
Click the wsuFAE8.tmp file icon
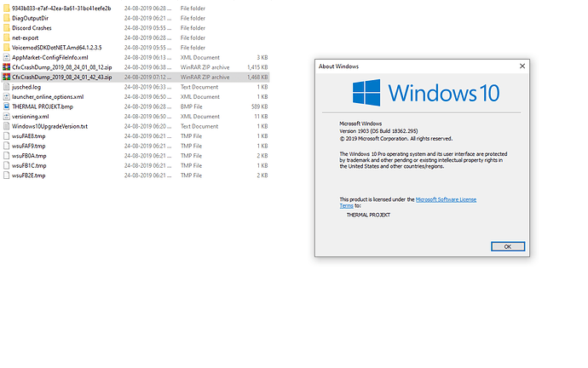coord(5,135)
